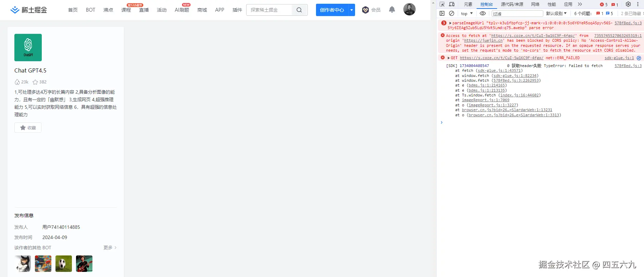
Task: Switch to the 网络 DevTools tab
Action: click(x=535, y=4)
